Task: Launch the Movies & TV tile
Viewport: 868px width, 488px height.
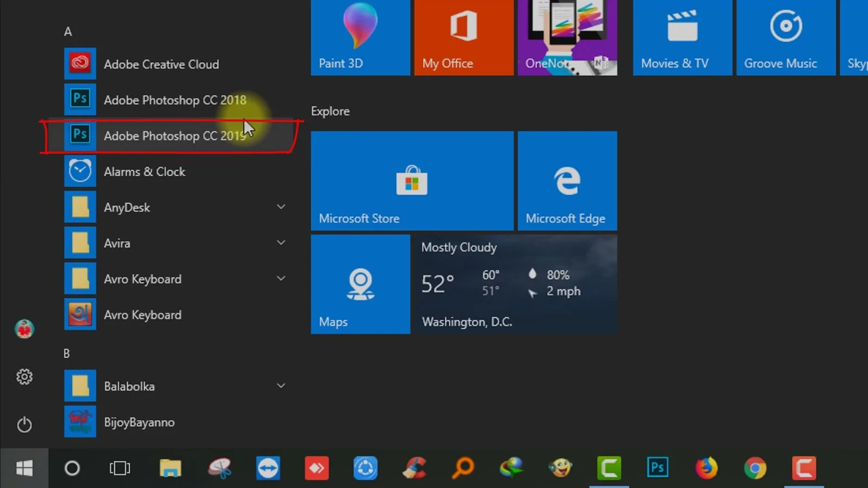Action: pos(682,37)
